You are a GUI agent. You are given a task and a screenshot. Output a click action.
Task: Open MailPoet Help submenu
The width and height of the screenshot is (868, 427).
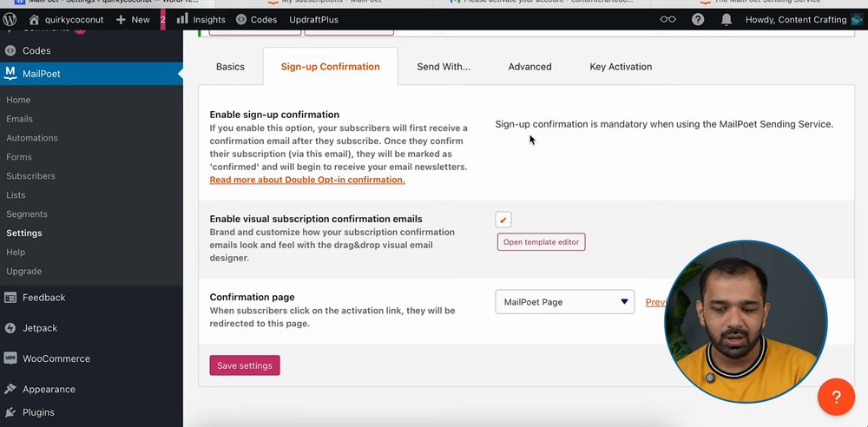tap(16, 252)
